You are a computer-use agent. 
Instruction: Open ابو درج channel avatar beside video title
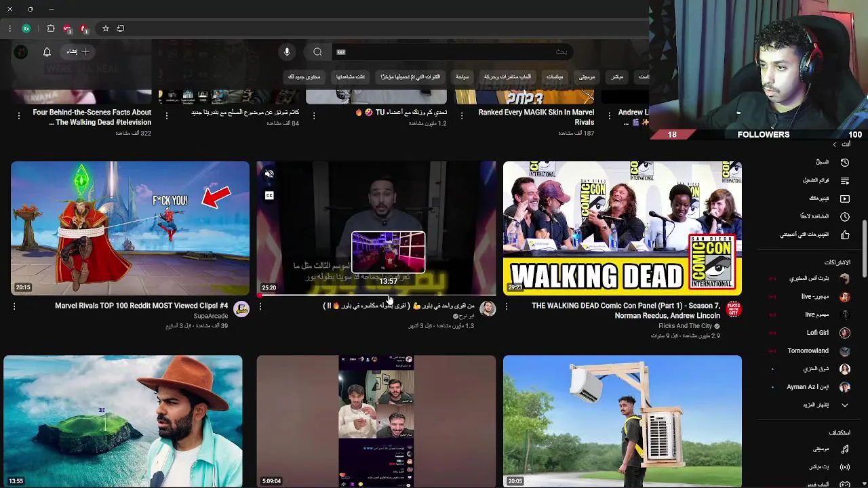coord(488,310)
